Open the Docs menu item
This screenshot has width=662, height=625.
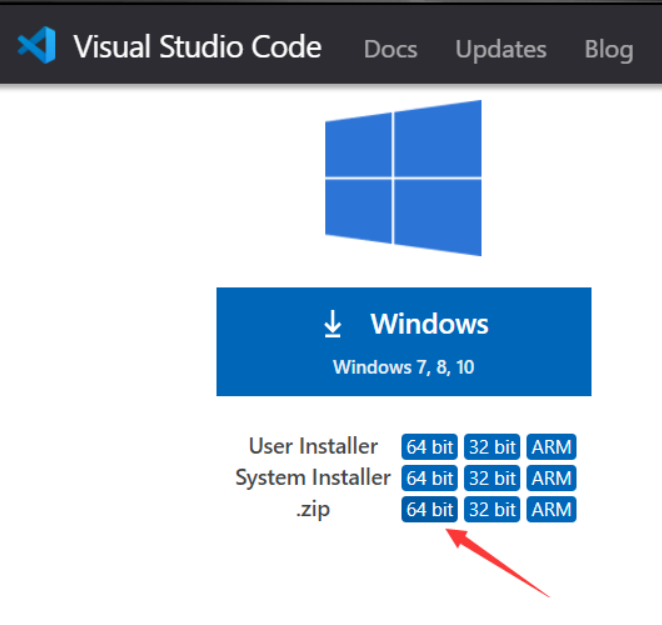[389, 49]
